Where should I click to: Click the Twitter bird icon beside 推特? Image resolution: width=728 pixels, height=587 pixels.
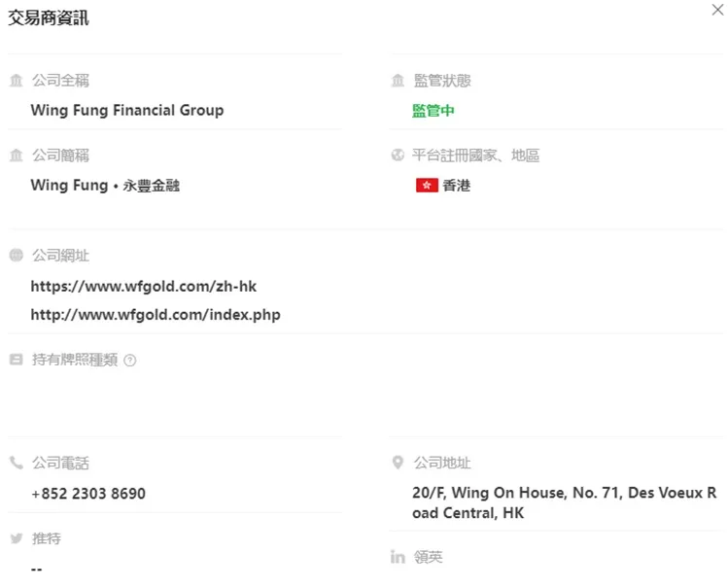[x=17, y=538]
